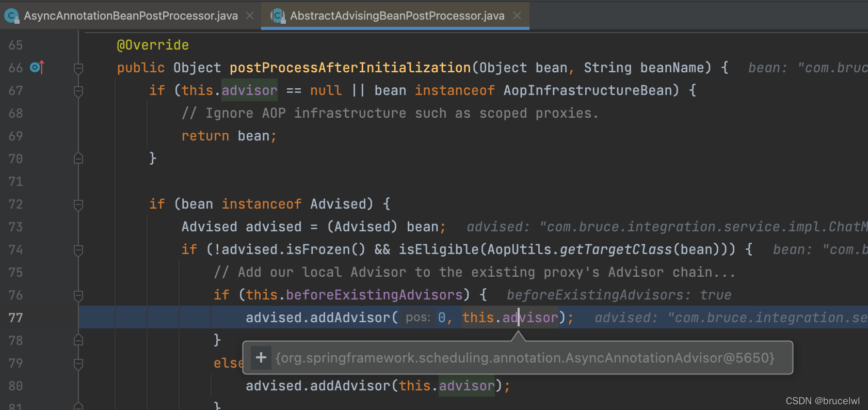The image size is (868, 410).
Task: Click the Java class icon of AbstractAdvisingBeanPostProcessor tab
Action: pyautogui.click(x=278, y=16)
